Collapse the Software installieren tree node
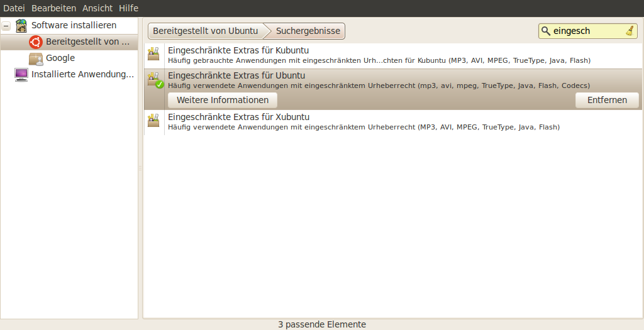The image size is (644, 330). pos(6,26)
